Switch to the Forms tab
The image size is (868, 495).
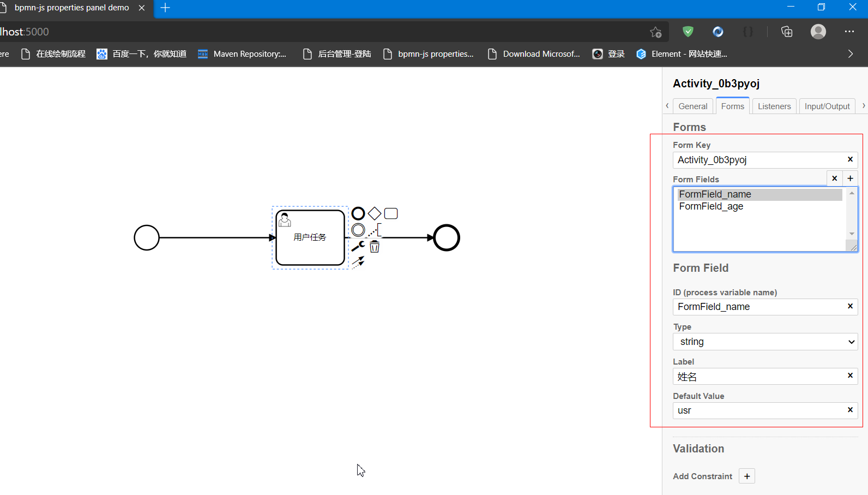(733, 105)
